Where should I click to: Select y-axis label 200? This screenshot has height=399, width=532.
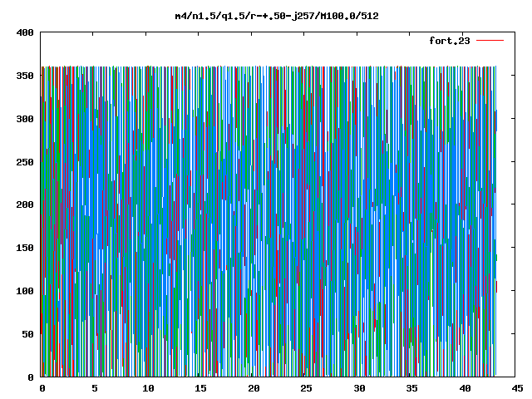pos(25,204)
